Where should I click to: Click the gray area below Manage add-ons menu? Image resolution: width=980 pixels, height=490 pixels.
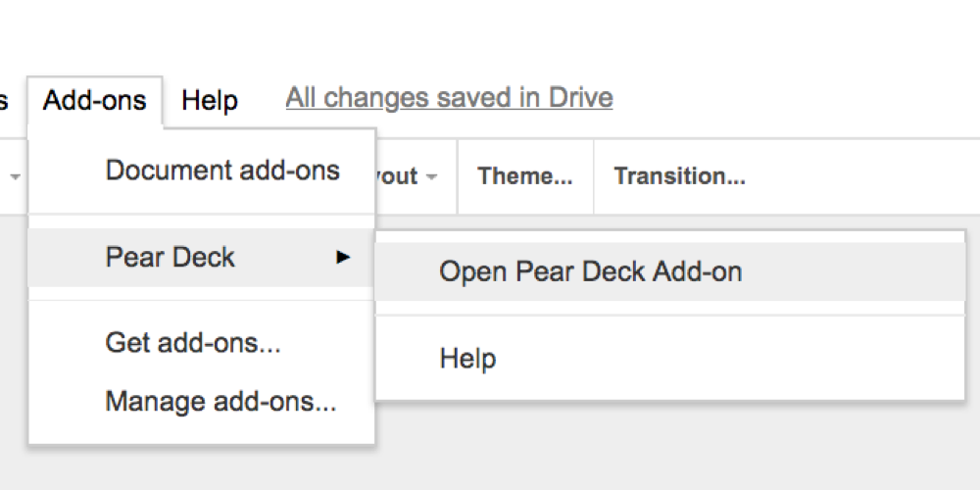click(x=196, y=468)
